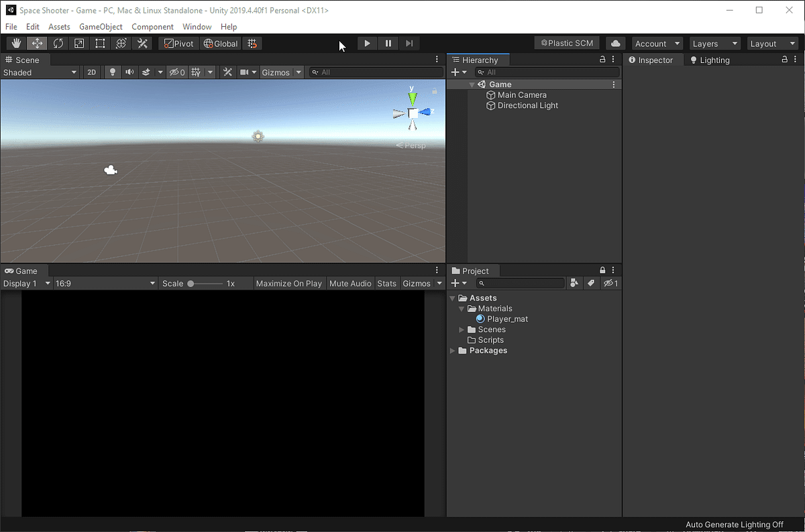The width and height of the screenshot is (805, 532).
Task: Select the Scale tool
Action: (x=79, y=43)
